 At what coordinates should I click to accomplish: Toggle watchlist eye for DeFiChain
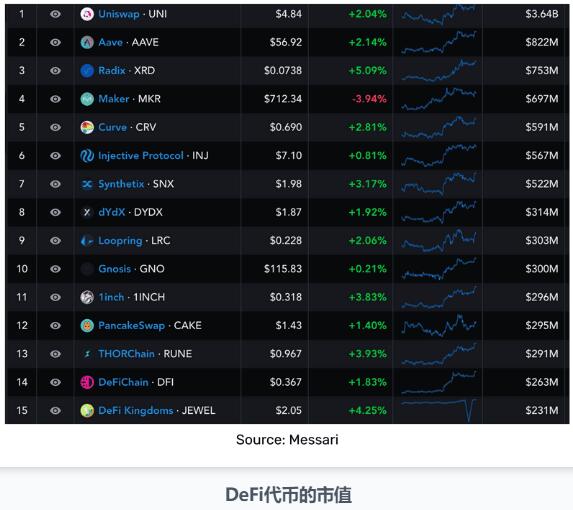tap(55, 382)
